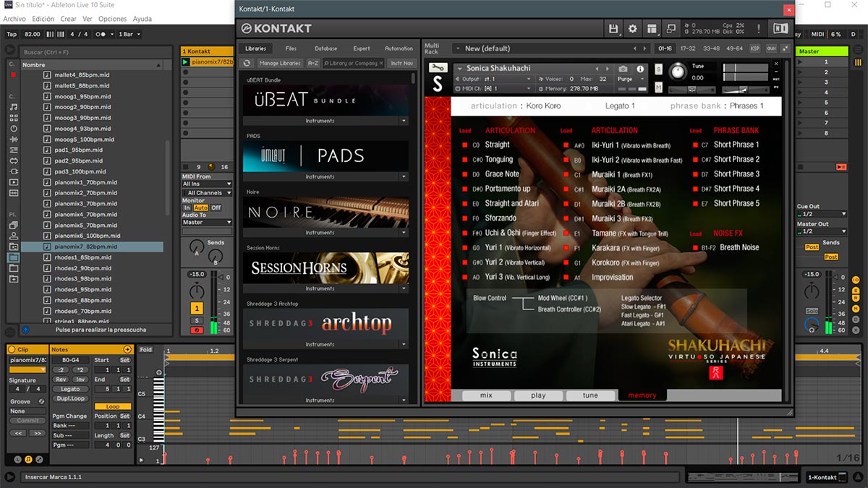This screenshot has width=868, height=488.
Task: Toggle track 1 activator button
Action: [x=196, y=309]
